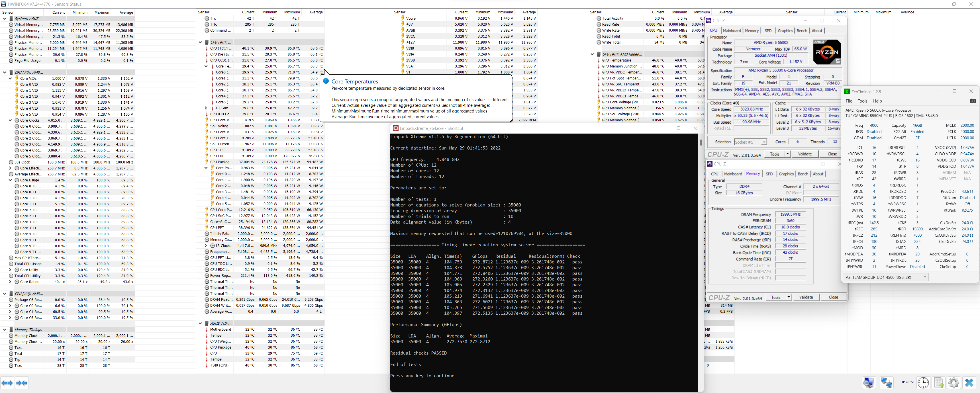Image resolution: width=980 pixels, height=393 pixels.
Task: Click the expand columns arrows icon
Action: [x=7, y=383]
